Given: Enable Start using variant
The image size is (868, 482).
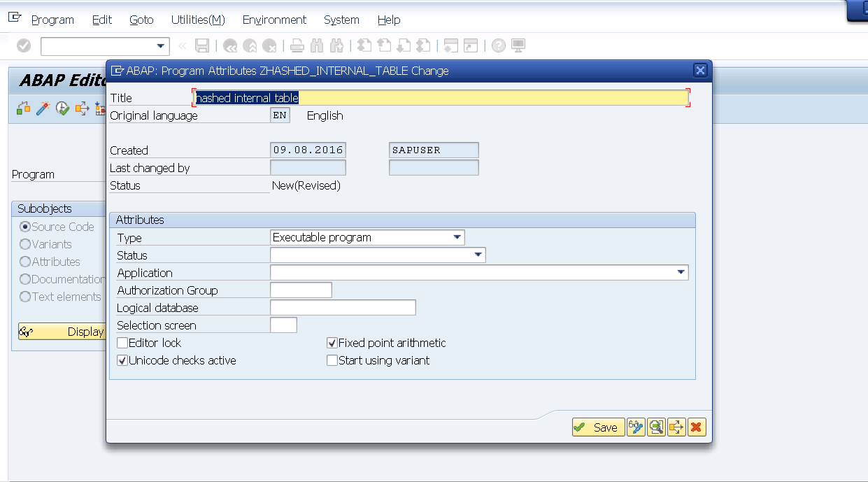Looking at the screenshot, I should pos(332,360).
